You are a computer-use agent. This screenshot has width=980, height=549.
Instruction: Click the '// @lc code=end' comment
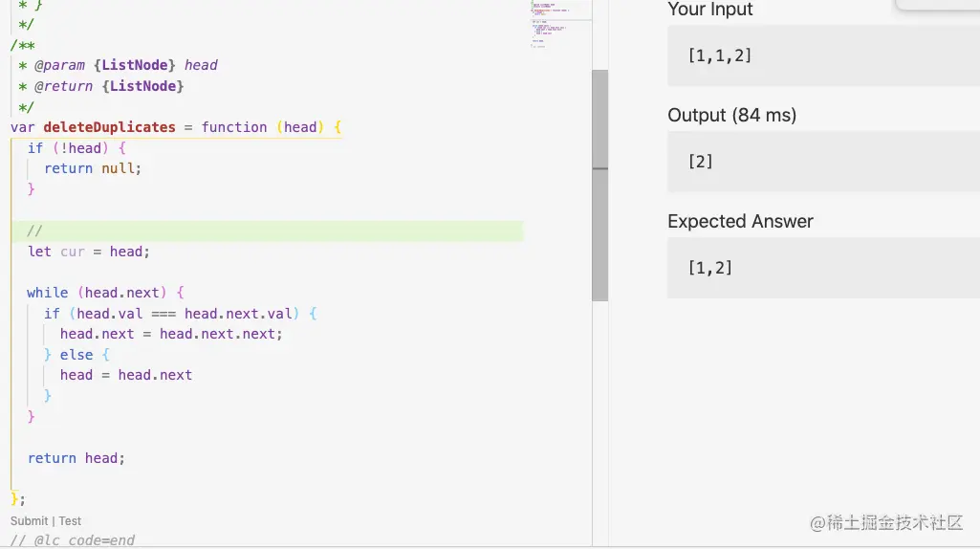point(73,540)
